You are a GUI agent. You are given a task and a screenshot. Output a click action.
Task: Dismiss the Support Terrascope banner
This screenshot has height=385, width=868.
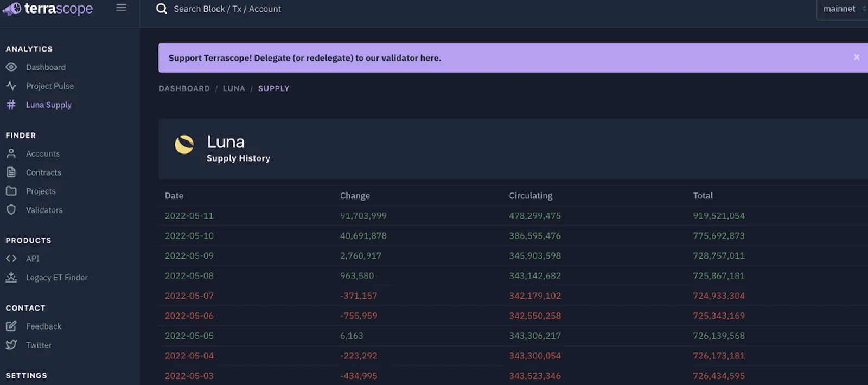[x=857, y=57]
